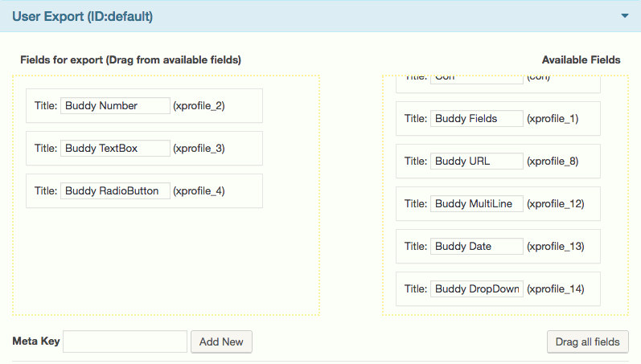Viewport: 641px width, 364px height.
Task: Collapse the User Export panel arrow
Action: pyautogui.click(x=625, y=16)
